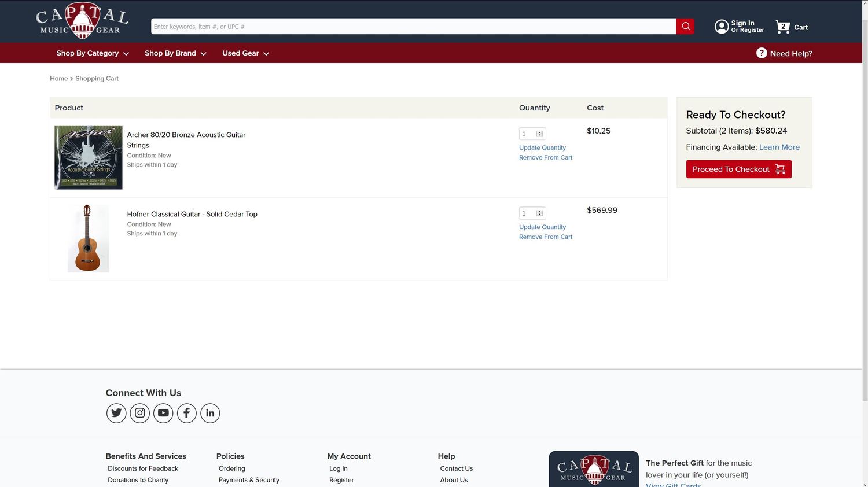868x487 pixels.
Task: Click the Twitter social icon
Action: pyautogui.click(x=116, y=413)
